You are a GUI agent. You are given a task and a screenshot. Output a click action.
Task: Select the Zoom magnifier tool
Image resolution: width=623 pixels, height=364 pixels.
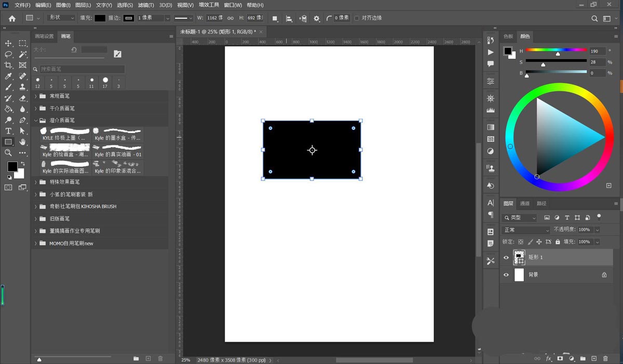[8, 153]
